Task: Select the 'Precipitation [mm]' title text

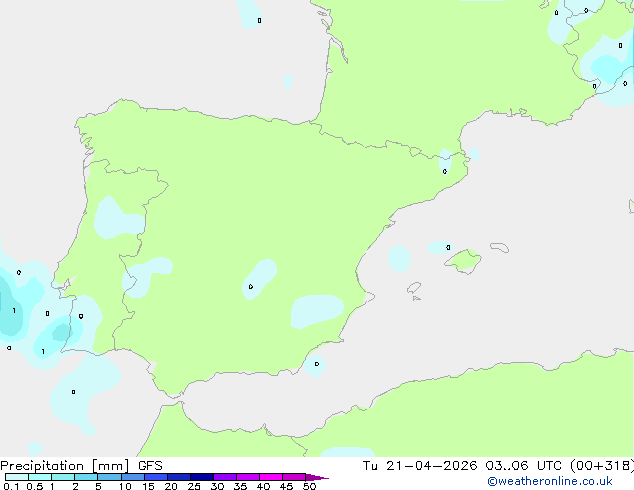Action: point(65,466)
